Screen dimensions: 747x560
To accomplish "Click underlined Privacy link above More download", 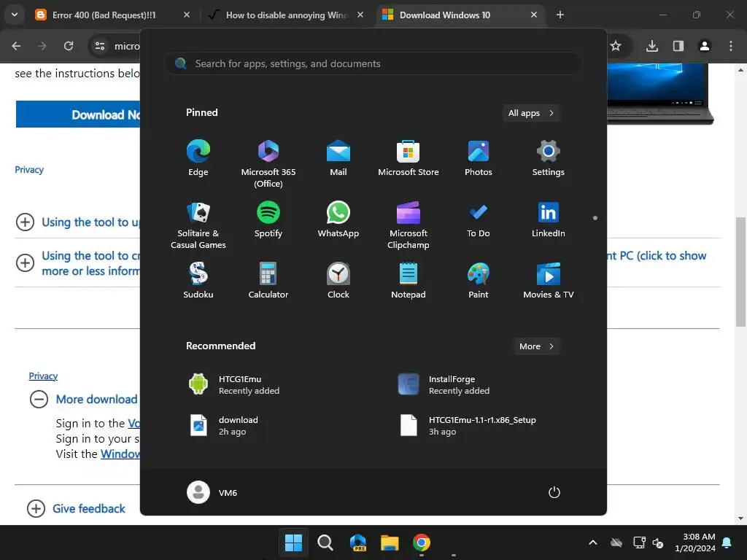I will 43,376.
